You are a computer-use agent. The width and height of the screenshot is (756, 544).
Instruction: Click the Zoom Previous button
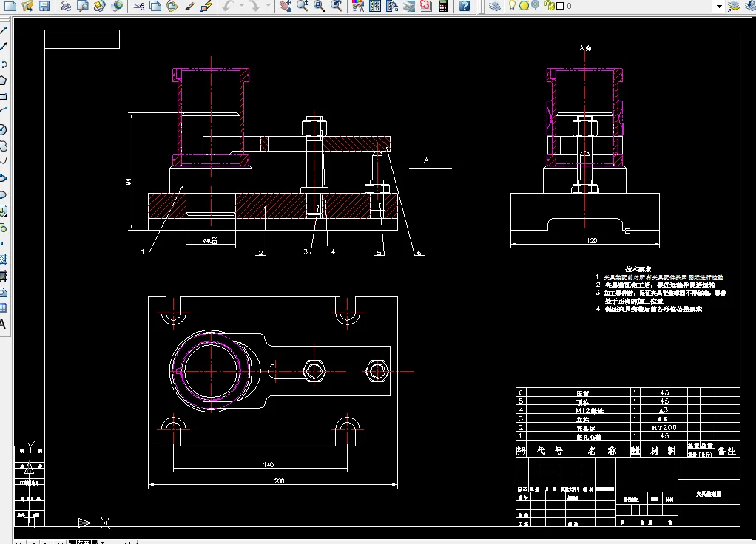pyautogui.click(x=336, y=7)
